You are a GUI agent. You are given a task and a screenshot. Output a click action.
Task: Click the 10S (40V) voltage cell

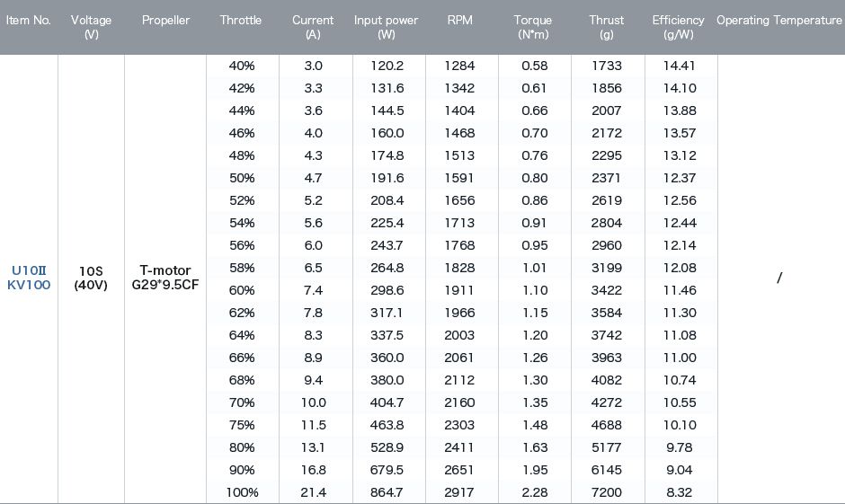[x=91, y=278]
